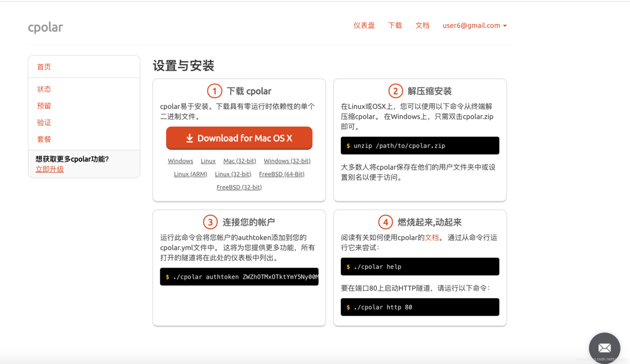Click the 设置与安装 page heading

183,65
